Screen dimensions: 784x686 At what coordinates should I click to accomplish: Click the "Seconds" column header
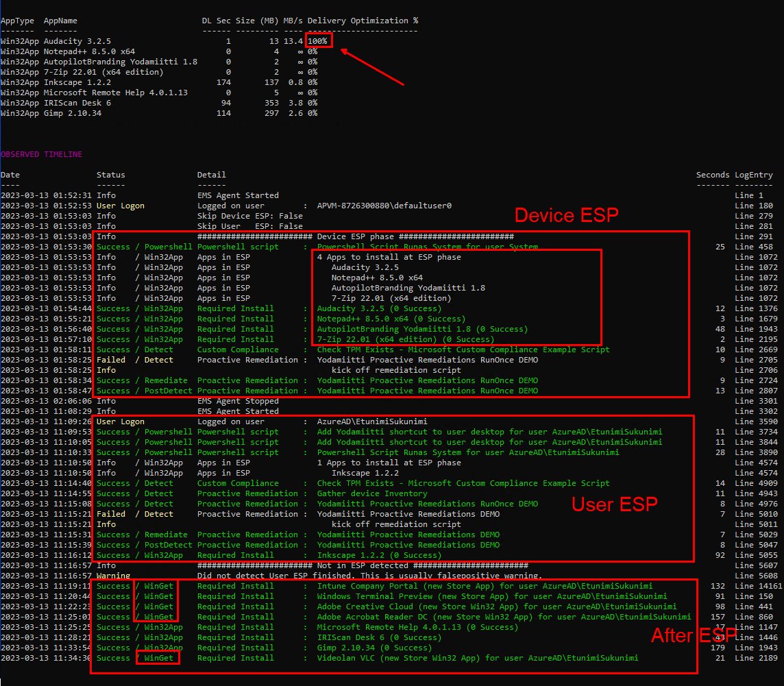[x=713, y=175]
